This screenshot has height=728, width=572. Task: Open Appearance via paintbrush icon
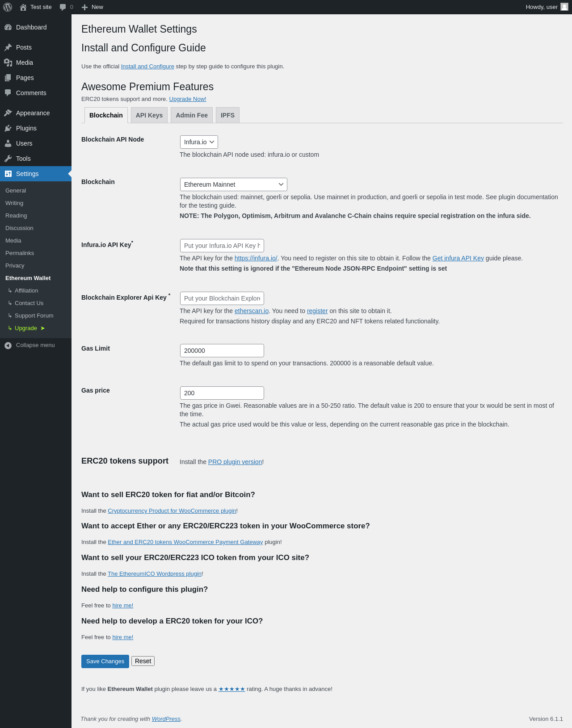(x=8, y=113)
